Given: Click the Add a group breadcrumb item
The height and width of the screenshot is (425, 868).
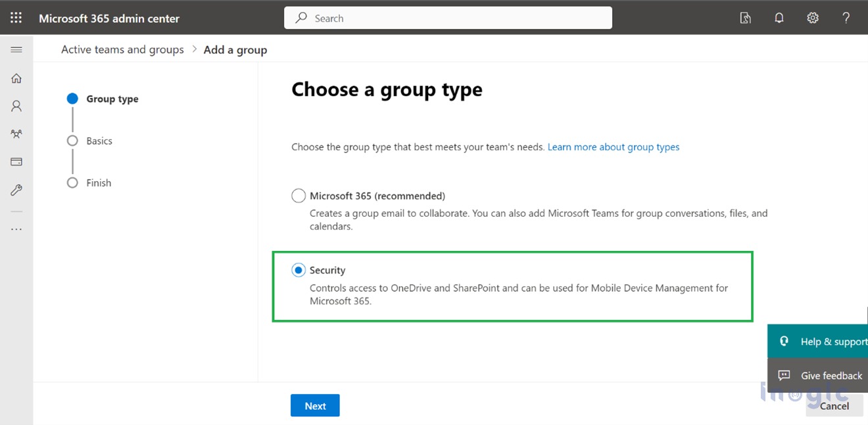Looking at the screenshot, I should [235, 49].
